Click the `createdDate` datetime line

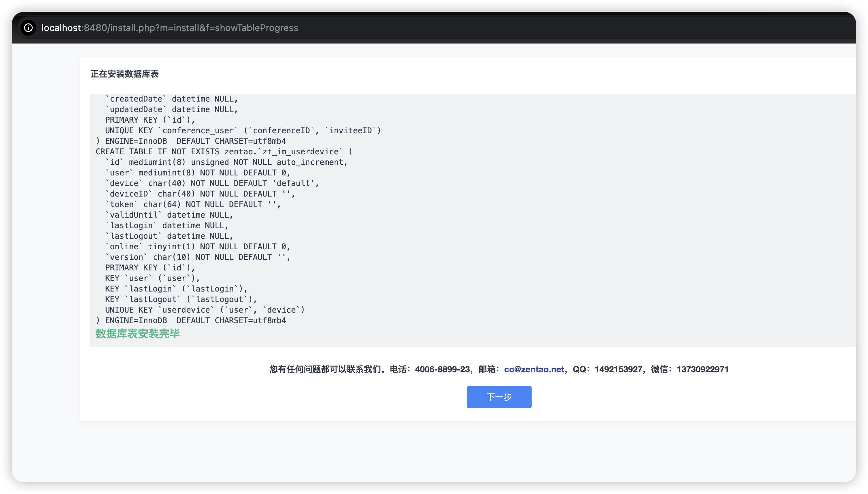(x=171, y=99)
